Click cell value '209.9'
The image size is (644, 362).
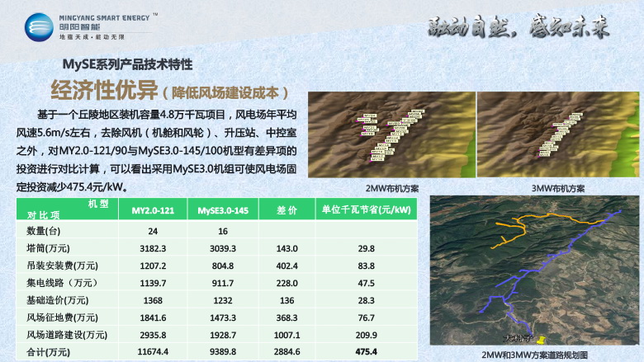pos(366,335)
